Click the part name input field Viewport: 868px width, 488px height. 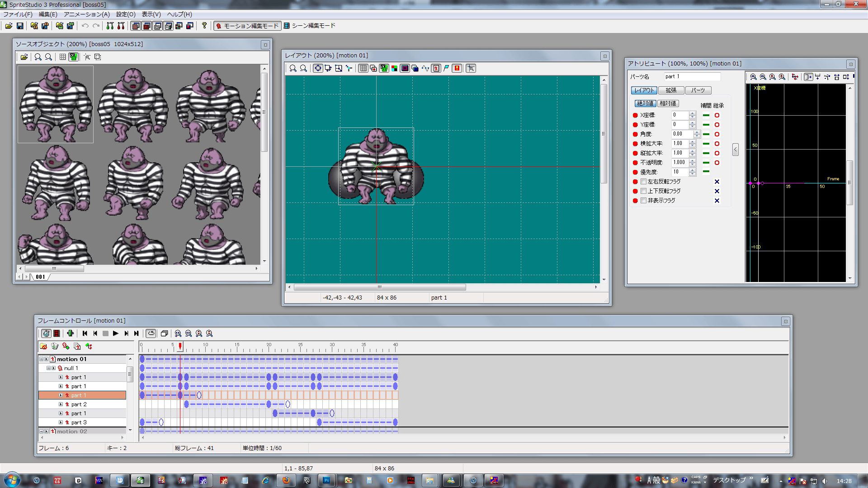point(692,77)
